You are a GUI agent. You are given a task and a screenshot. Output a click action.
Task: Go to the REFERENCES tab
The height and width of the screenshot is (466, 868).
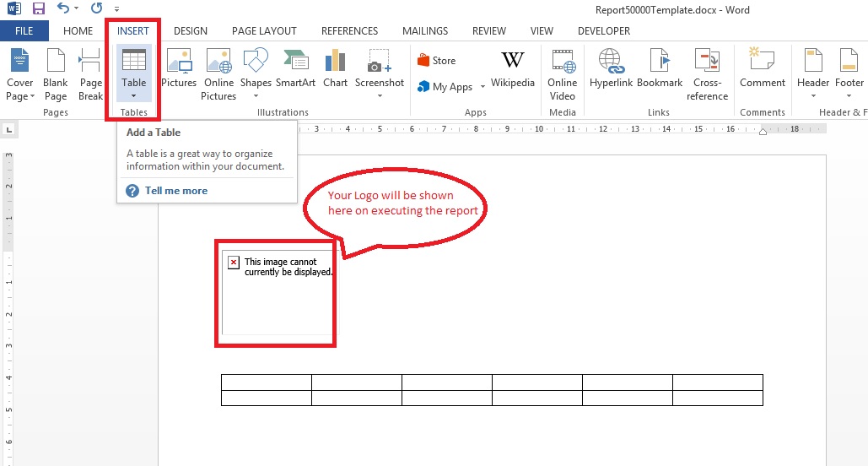[349, 31]
